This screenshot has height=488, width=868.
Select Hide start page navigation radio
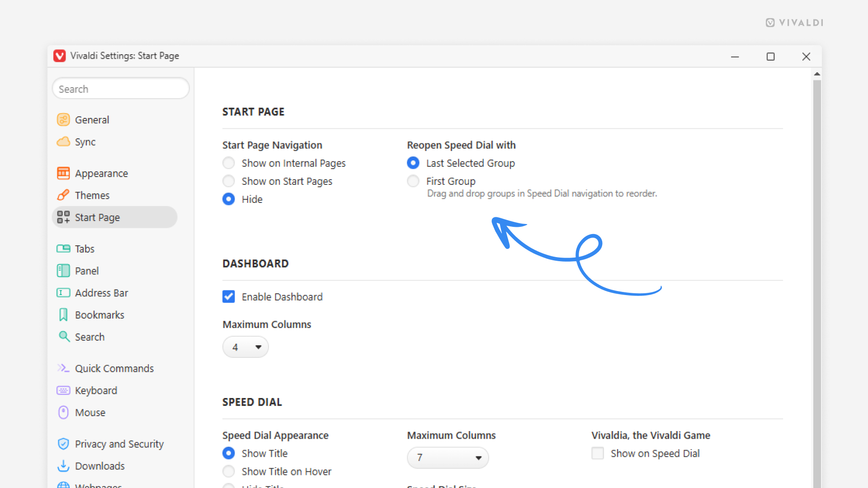pyautogui.click(x=229, y=199)
